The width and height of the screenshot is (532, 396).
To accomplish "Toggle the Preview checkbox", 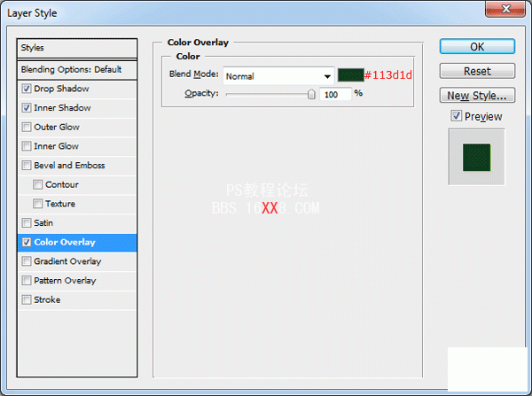I will [457, 116].
